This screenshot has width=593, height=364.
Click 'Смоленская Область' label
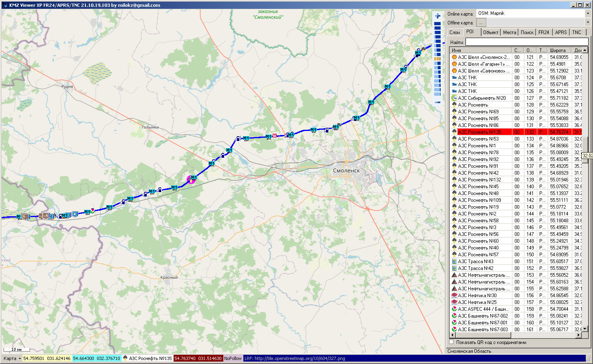pyautogui.click(x=469, y=351)
